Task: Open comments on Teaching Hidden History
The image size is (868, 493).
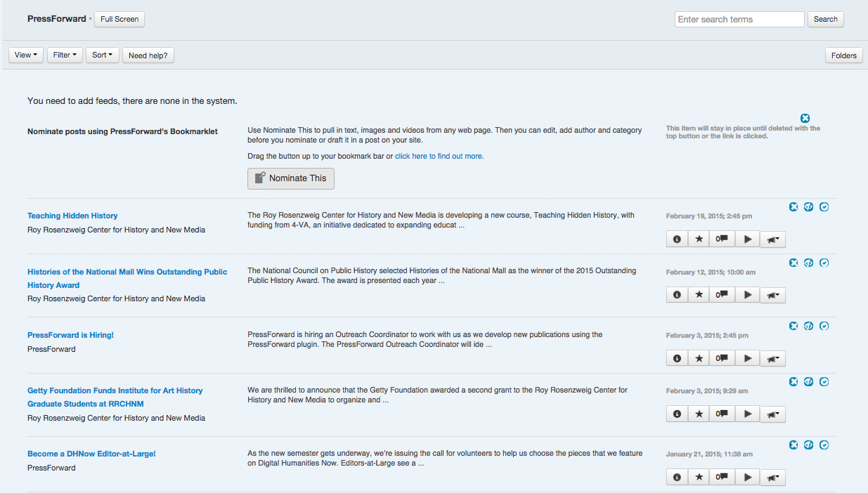Action: point(722,239)
